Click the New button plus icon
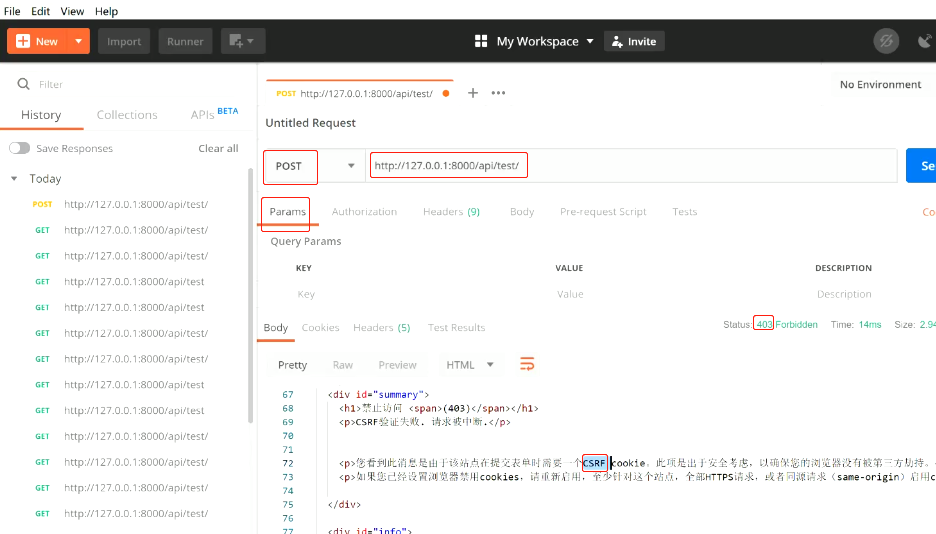 (23, 41)
